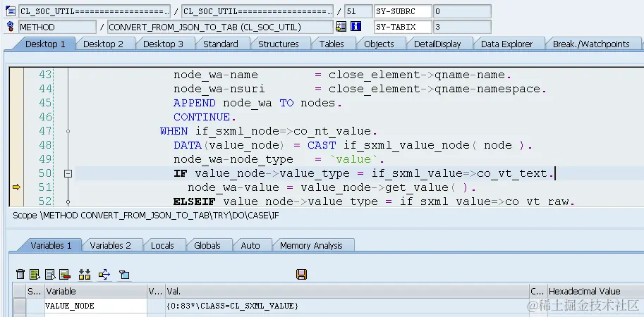Click the remove-row icon with red minus
This screenshot has width=644, height=317.
65,274
